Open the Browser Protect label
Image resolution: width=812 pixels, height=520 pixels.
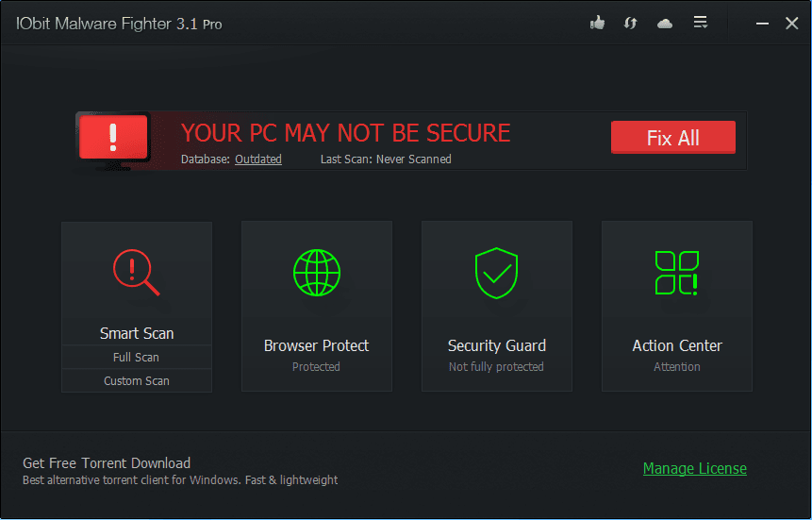pyautogui.click(x=317, y=345)
